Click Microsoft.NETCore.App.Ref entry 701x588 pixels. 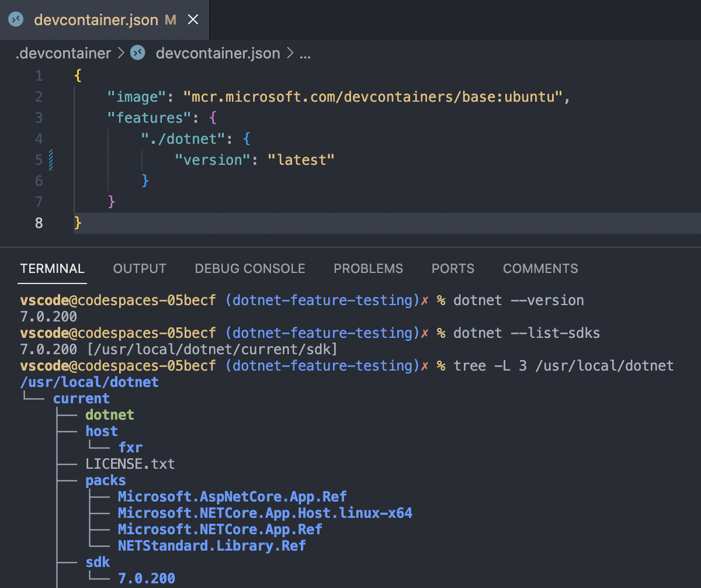[x=220, y=530]
